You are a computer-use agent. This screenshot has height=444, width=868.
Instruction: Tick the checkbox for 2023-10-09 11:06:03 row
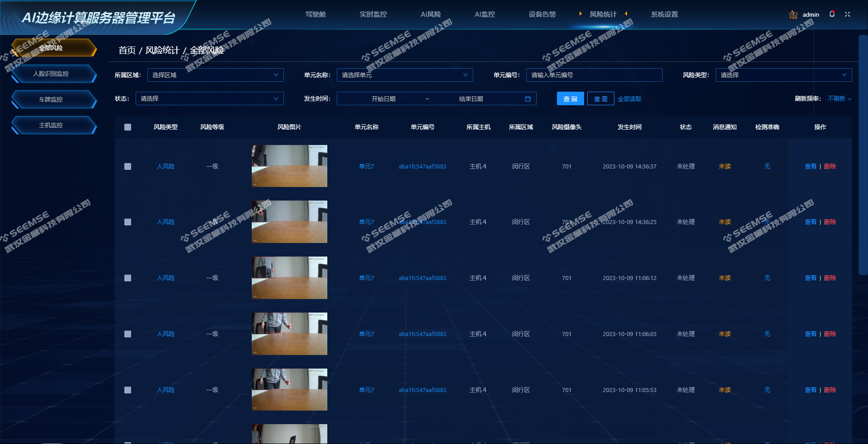(127, 334)
